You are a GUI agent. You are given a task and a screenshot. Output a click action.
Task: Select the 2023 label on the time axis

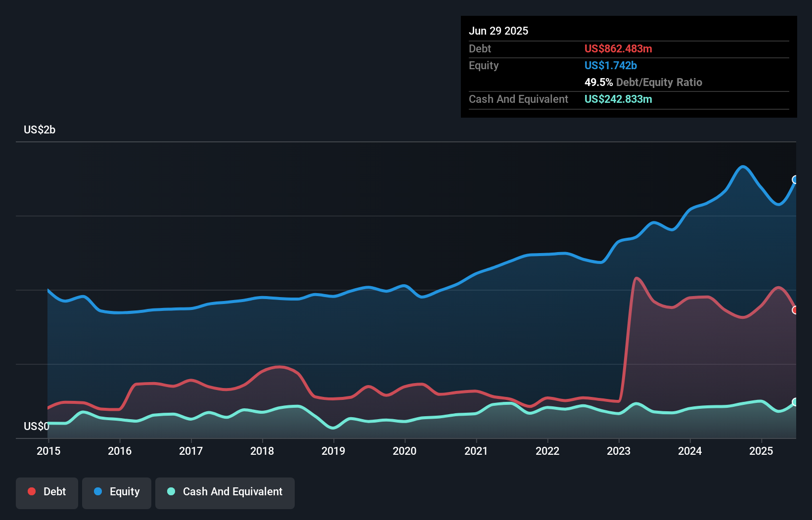[618, 451]
